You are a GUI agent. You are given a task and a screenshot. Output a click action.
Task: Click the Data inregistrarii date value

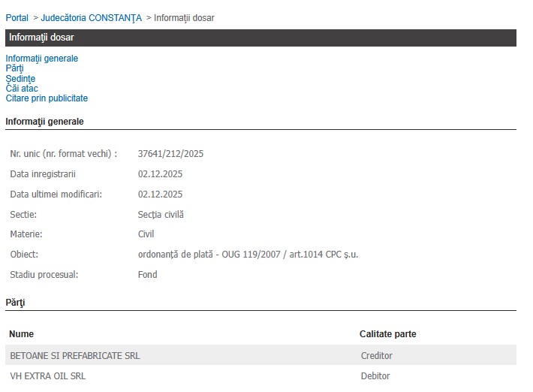tap(160, 174)
